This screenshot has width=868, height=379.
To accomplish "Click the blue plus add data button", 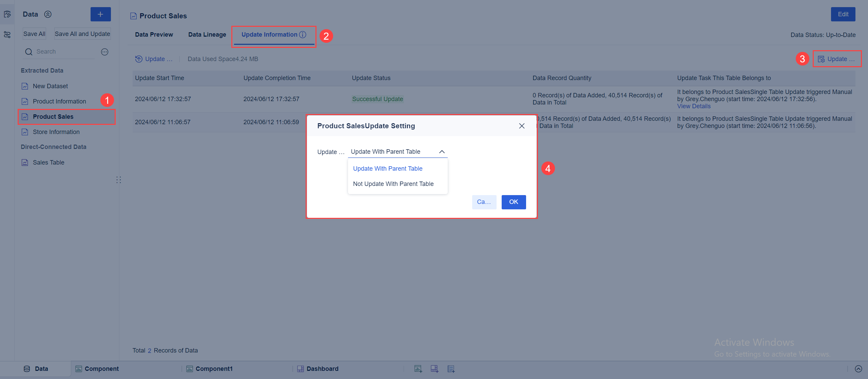I will 100,14.
